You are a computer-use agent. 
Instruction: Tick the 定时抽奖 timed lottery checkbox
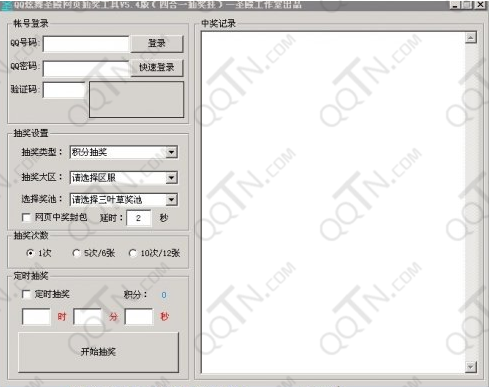pos(26,294)
